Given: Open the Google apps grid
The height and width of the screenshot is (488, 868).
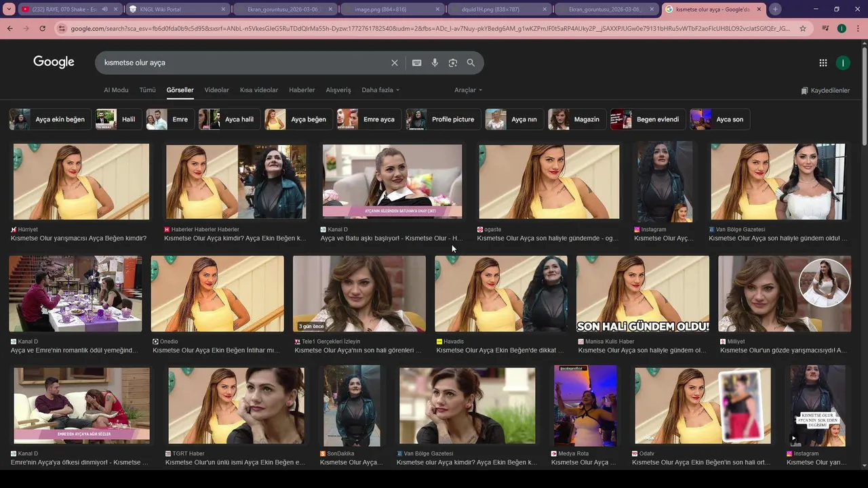Looking at the screenshot, I should [823, 62].
